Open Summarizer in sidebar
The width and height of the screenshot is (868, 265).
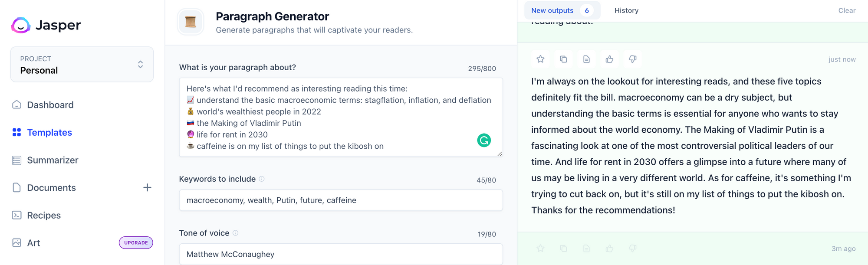(x=53, y=160)
